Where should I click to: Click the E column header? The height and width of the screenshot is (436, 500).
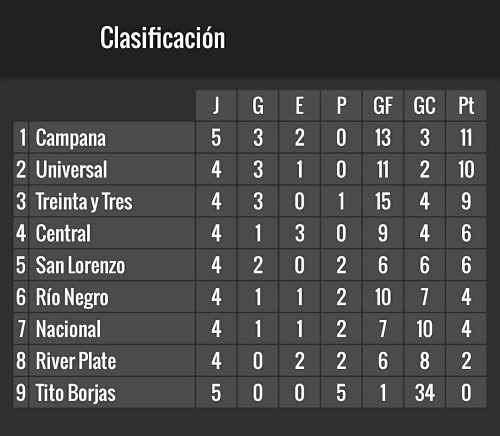[299, 105]
